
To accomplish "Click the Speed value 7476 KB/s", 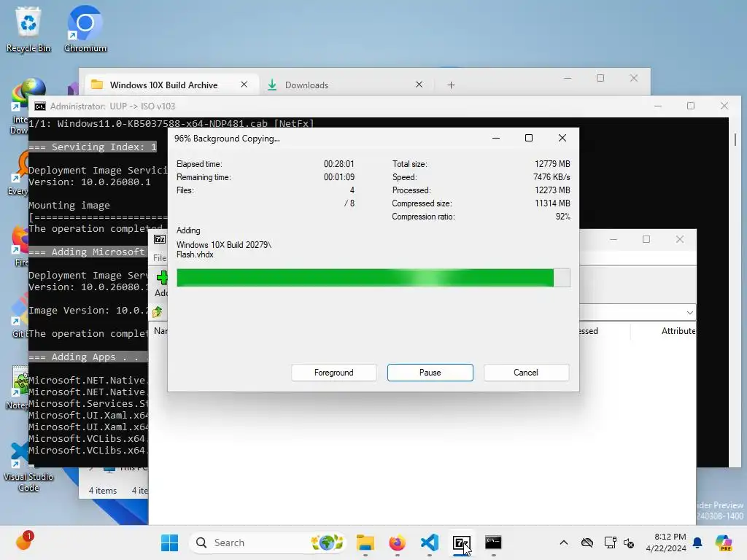I will (551, 177).
